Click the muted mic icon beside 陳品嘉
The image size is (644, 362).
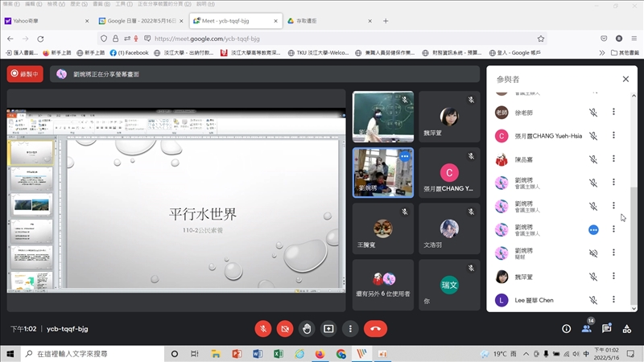[593, 159]
